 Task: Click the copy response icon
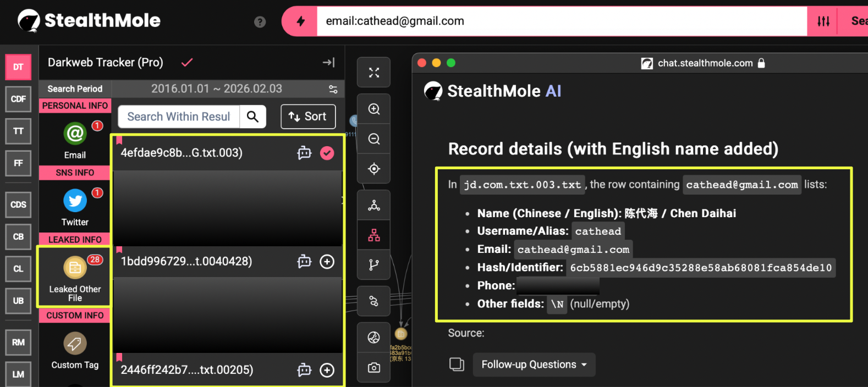pyautogui.click(x=457, y=364)
